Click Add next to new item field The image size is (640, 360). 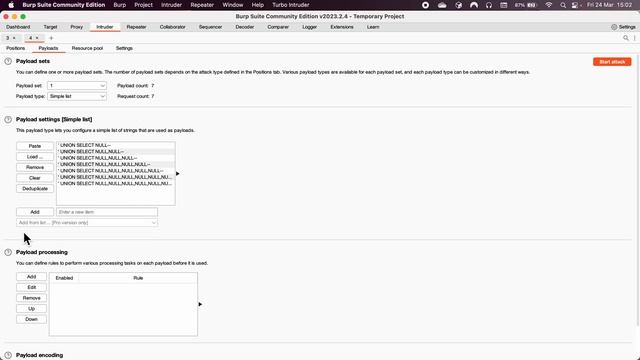coord(35,212)
